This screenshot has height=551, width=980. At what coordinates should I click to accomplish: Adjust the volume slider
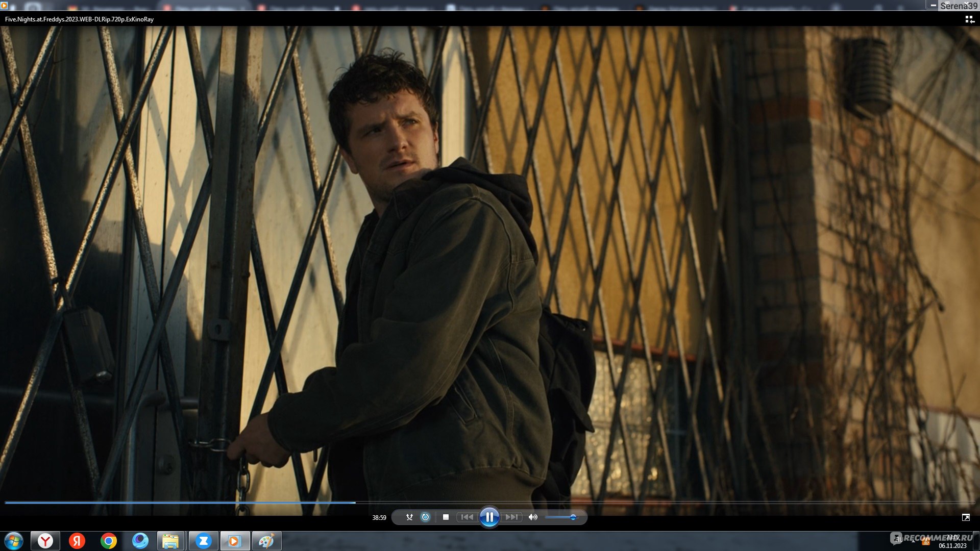[x=561, y=517]
